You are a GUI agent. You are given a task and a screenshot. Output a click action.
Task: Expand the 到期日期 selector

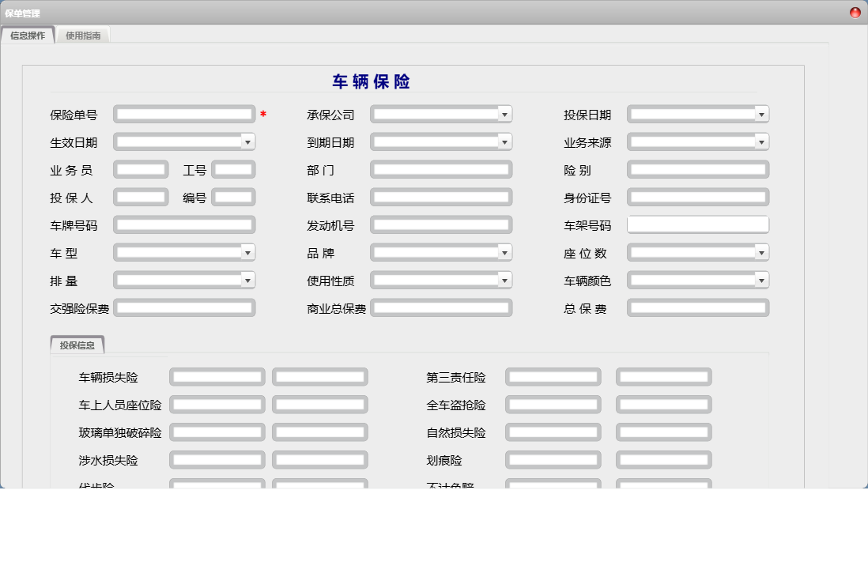point(504,141)
